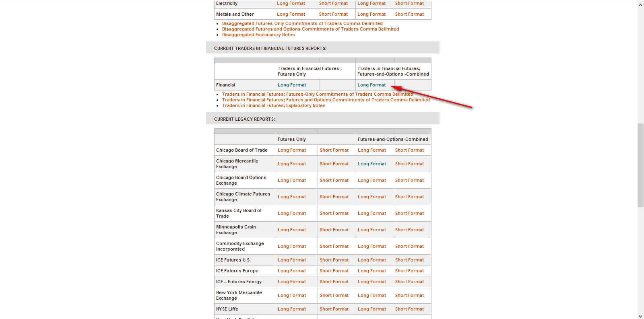644x319 pixels.
Task: Open Chicago Board Options Exchange Combined Short Format
Action: tap(409, 180)
